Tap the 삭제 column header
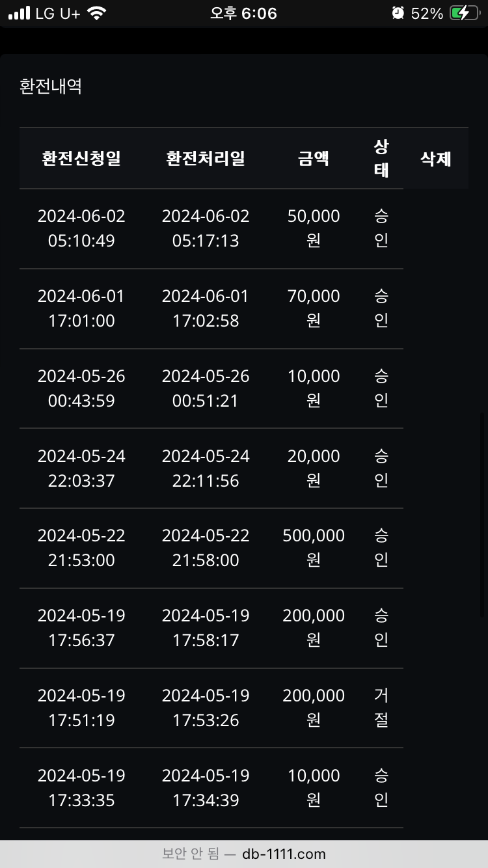This screenshot has width=488, height=868. click(436, 158)
